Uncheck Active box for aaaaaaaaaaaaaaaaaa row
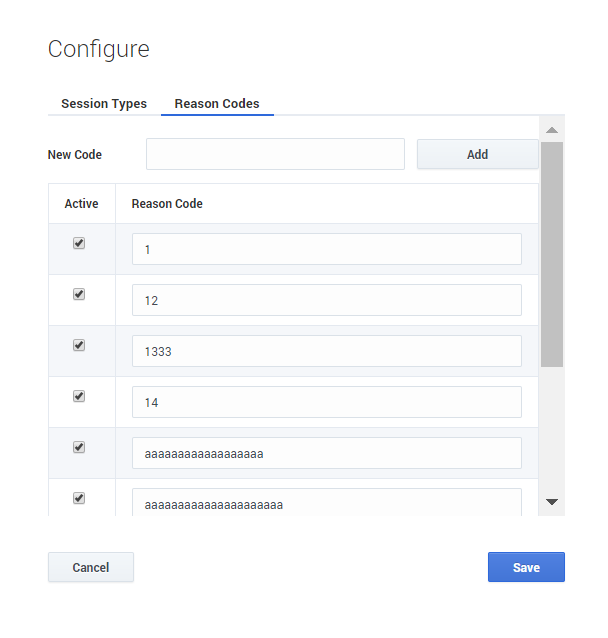This screenshot has height=638, width=608. click(x=79, y=447)
